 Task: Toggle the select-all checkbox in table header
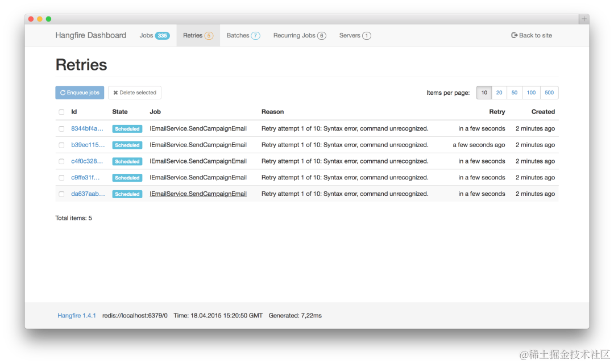61,112
